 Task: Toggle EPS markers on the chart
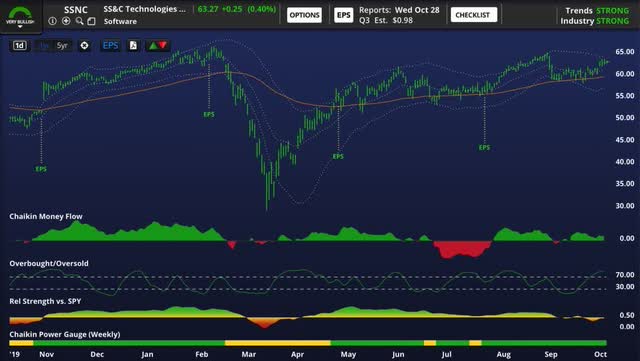click(110, 45)
